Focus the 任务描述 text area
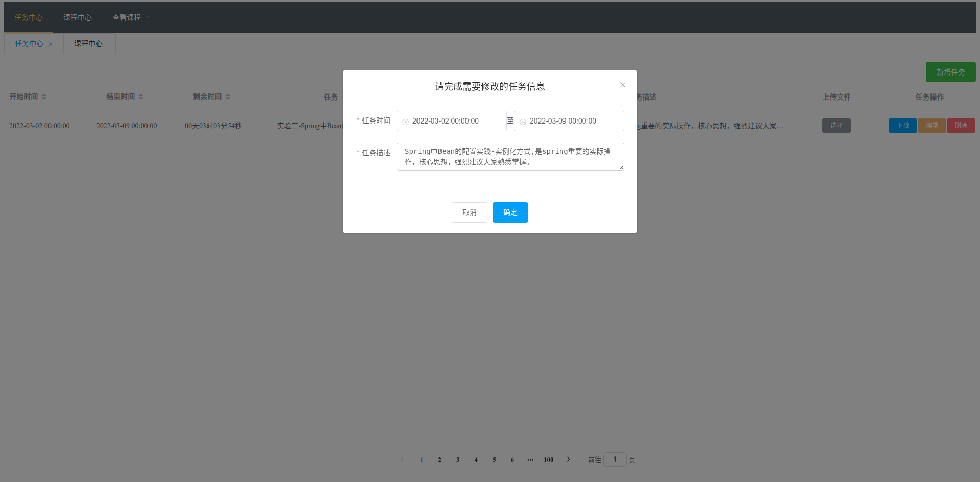Screen dimensions: 980x482 (x=510, y=157)
